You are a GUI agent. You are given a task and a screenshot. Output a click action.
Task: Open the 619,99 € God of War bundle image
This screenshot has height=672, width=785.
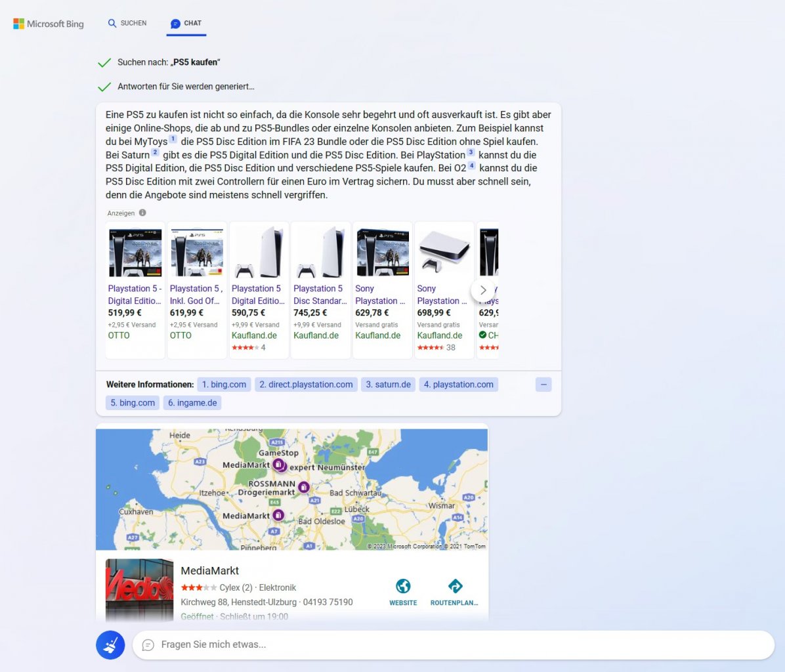tap(197, 253)
